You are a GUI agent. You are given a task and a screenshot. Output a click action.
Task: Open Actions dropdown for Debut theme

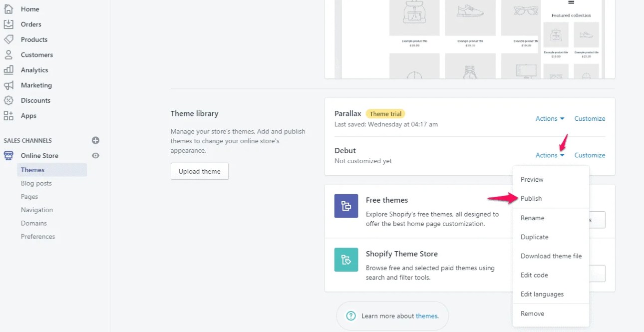(x=550, y=155)
